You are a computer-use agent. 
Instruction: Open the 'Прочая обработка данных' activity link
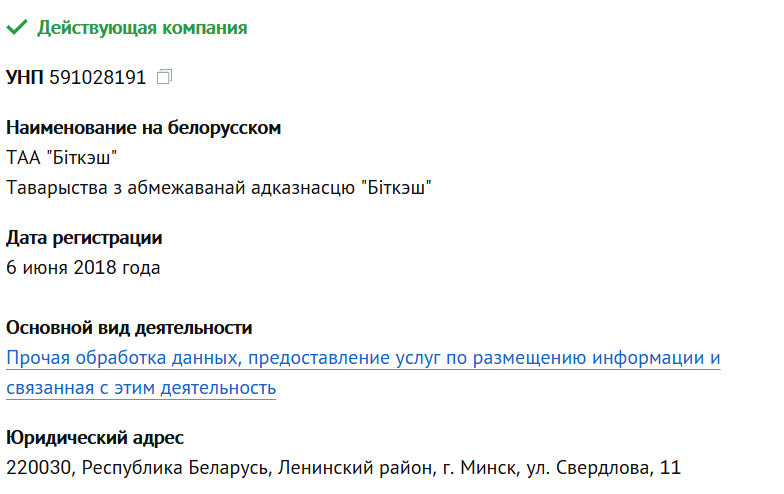363,358
